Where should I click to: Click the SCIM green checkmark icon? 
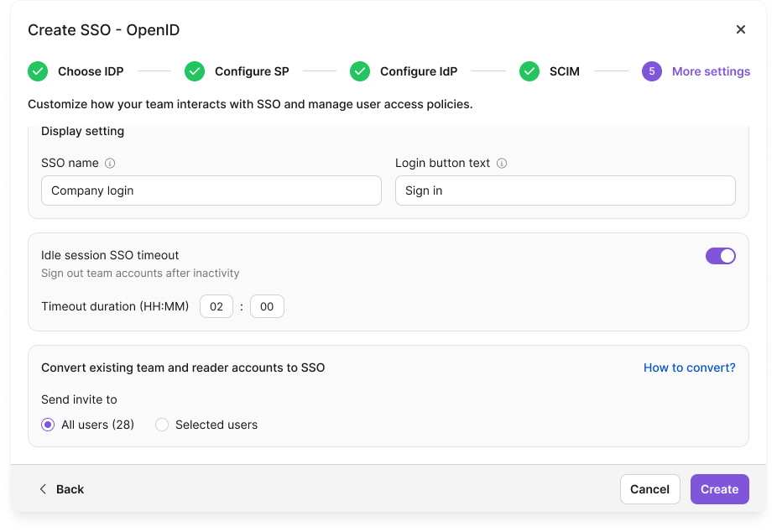click(x=529, y=71)
